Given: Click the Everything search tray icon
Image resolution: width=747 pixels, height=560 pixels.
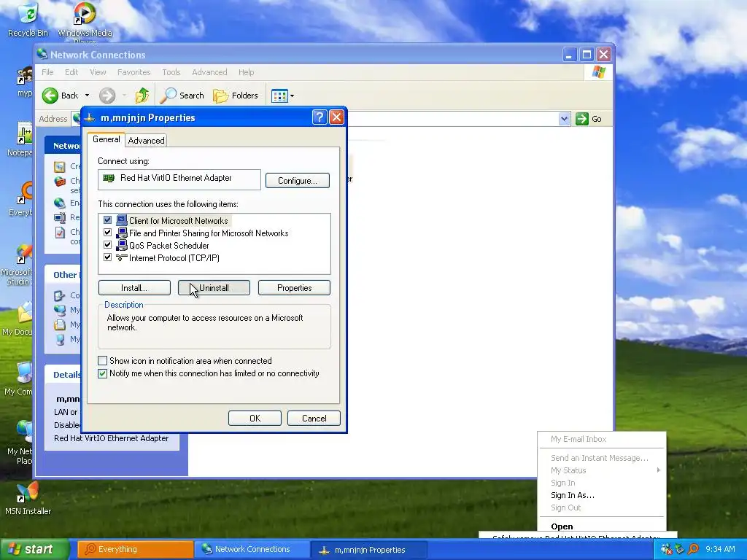Looking at the screenshot, I should [x=693, y=549].
